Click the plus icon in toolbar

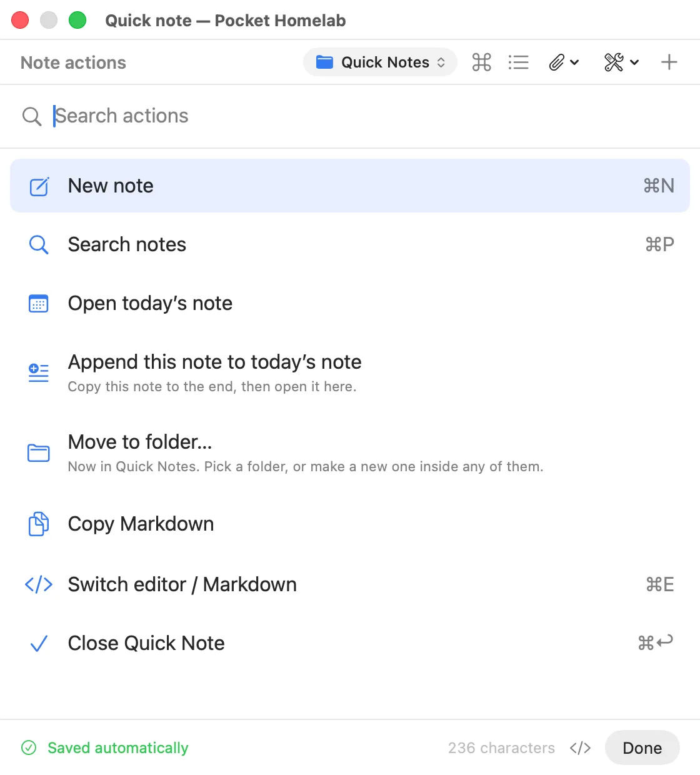669,62
